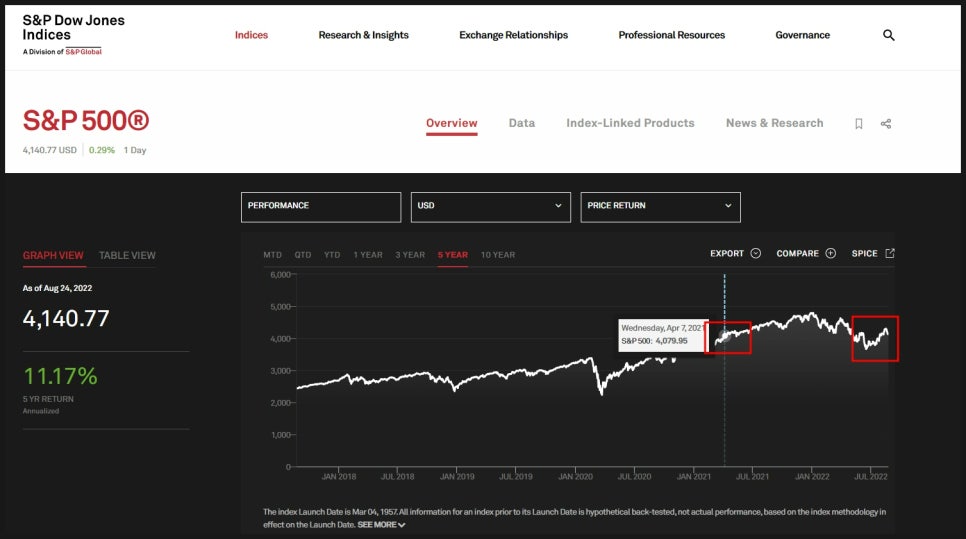966x539 pixels.
Task: Select the 3 Year range
Action: [410, 255]
